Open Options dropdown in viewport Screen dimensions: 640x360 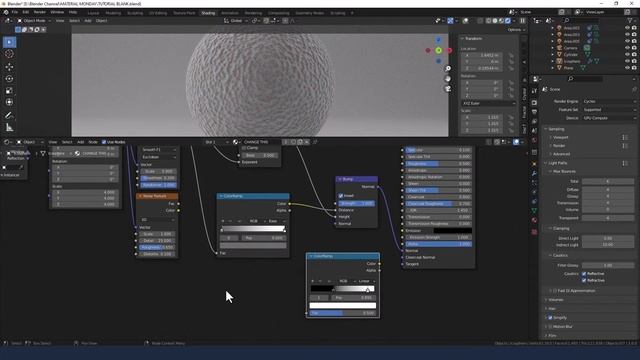[516, 30]
